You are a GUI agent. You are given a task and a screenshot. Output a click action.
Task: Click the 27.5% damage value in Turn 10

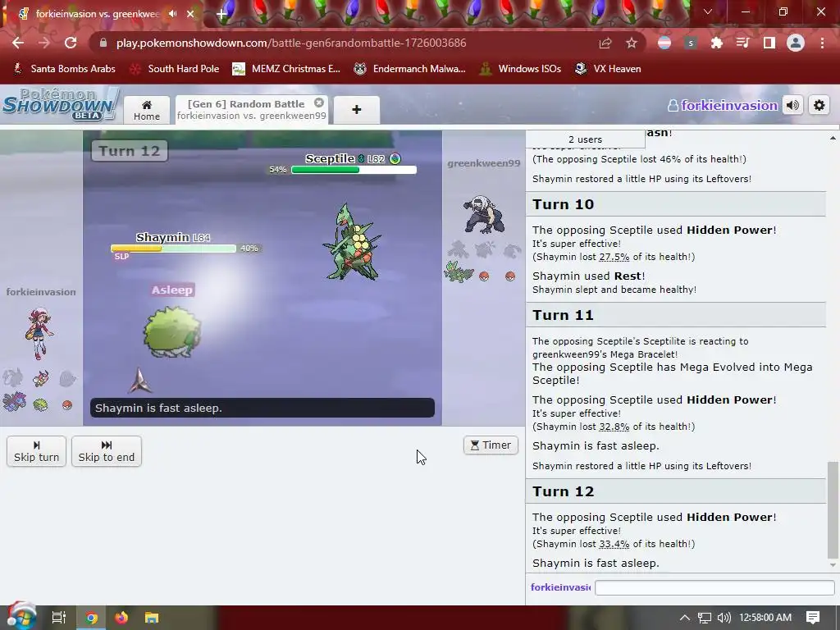(614, 257)
